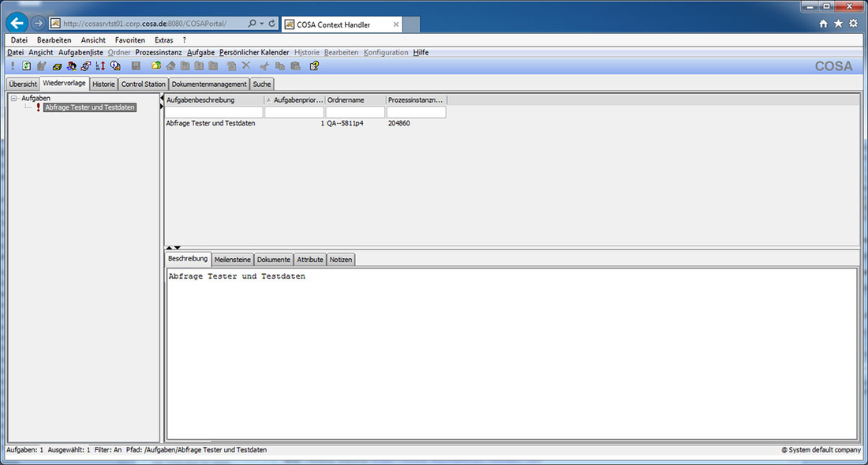Collapse the Aufgaben tree node

point(15,99)
